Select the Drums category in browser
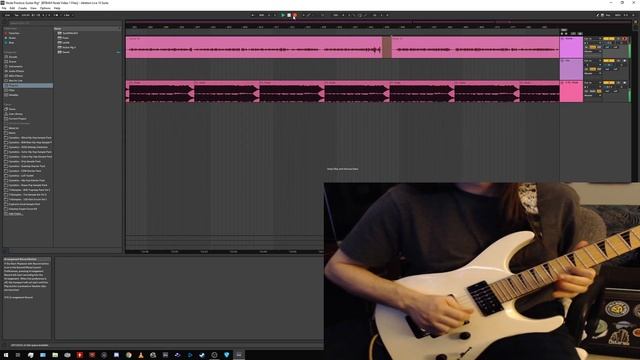The height and width of the screenshot is (360, 640). [13, 62]
